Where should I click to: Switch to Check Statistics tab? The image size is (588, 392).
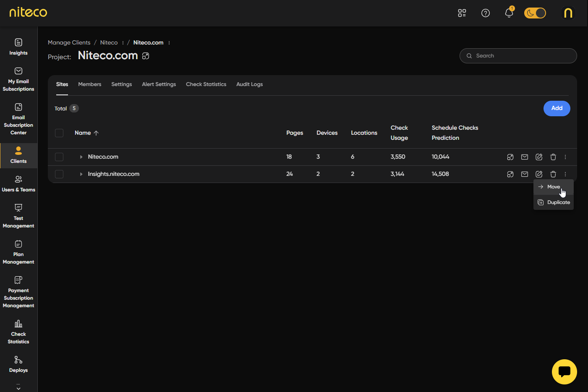pyautogui.click(x=206, y=84)
